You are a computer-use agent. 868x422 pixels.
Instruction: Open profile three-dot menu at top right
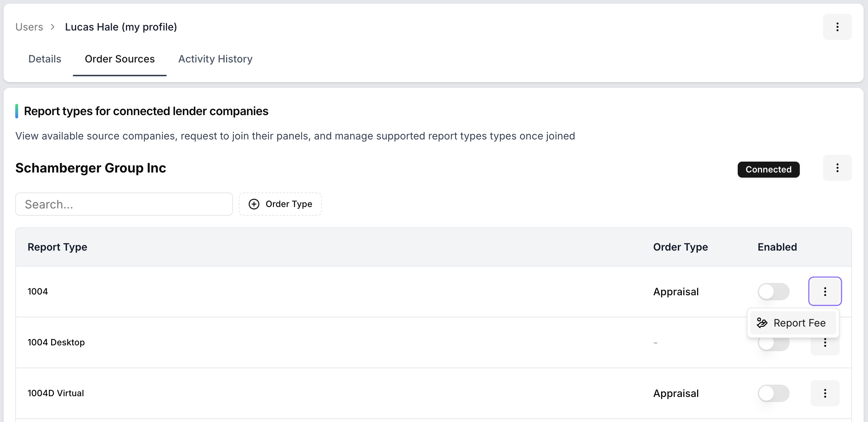(x=837, y=27)
